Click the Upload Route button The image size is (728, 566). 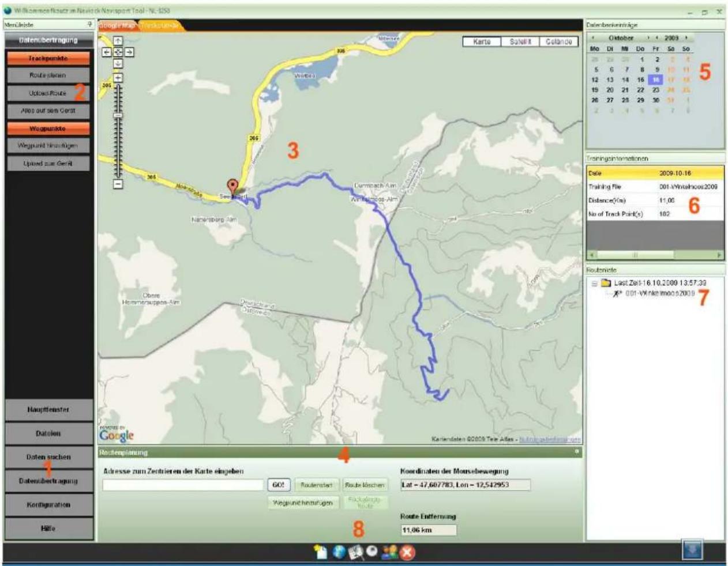(48, 93)
